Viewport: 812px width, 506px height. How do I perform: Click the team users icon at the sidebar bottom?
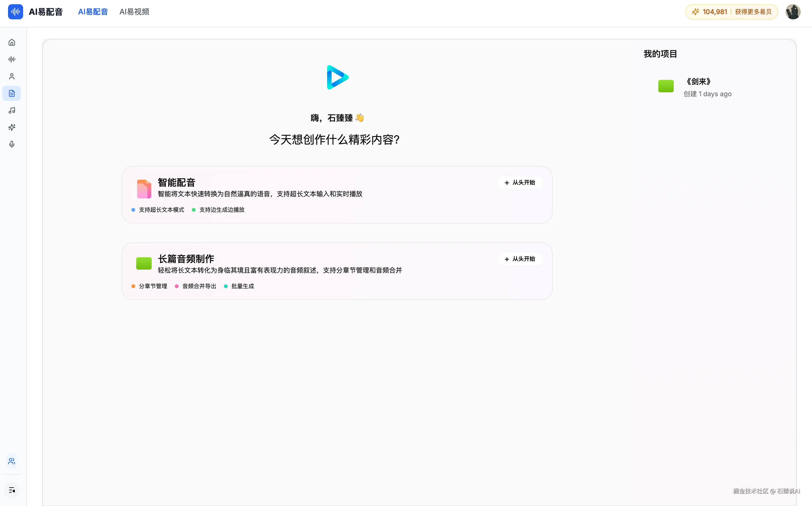point(12,461)
